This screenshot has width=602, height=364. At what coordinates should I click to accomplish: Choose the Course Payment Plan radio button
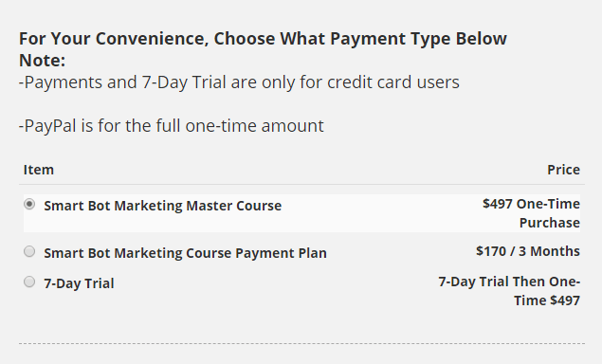point(29,251)
